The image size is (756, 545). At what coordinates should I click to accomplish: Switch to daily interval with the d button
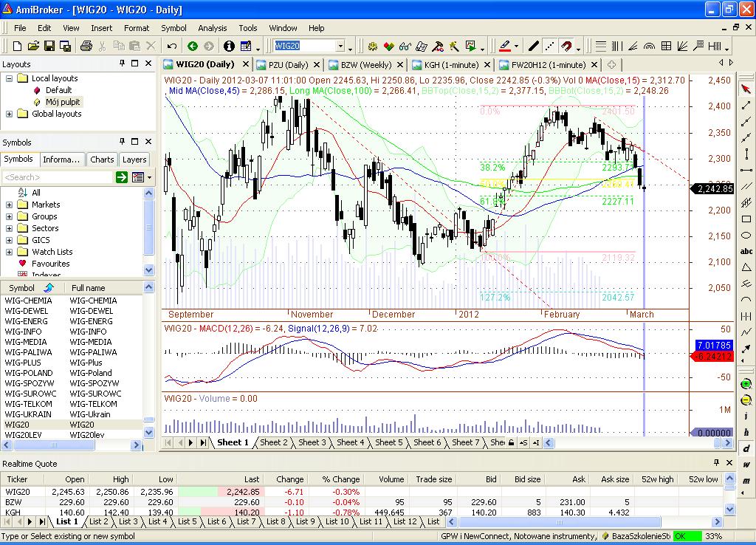(x=746, y=448)
